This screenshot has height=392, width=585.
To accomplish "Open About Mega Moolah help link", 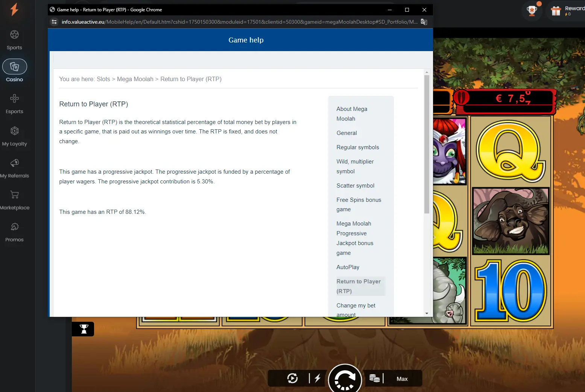I will click(352, 114).
